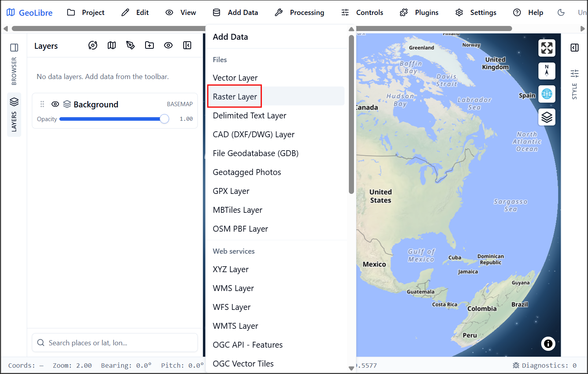Open the View menu

click(x=181, y=13)
